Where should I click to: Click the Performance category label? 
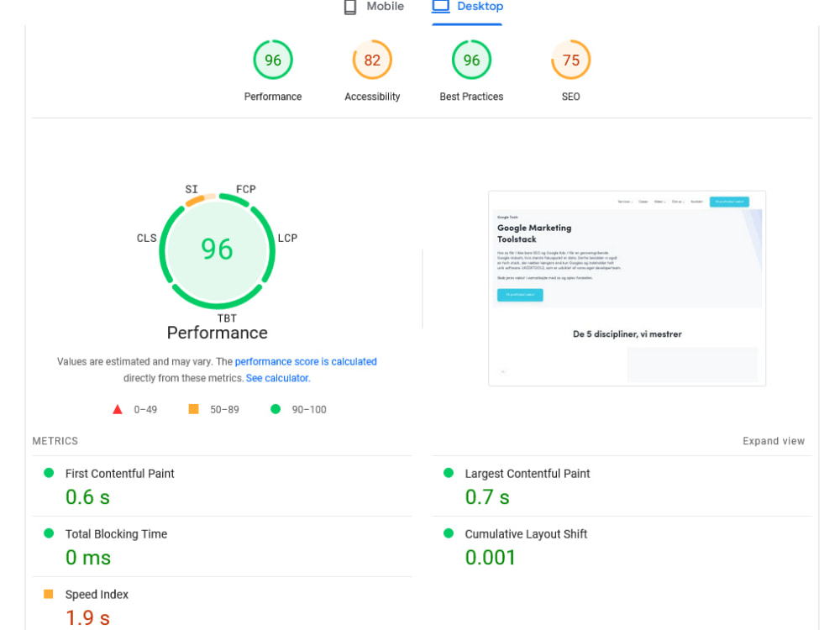click(x=273, y=97)
